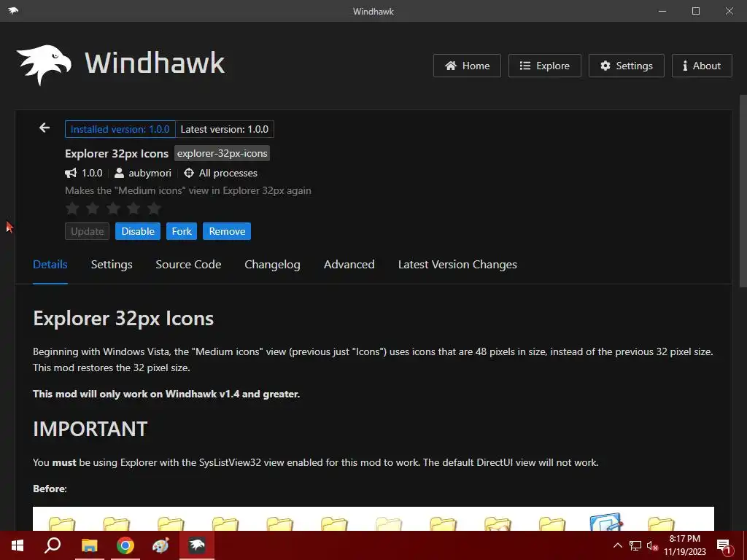Open File Explorer from taskbar
747x560 pixels.
coord(89,545)
